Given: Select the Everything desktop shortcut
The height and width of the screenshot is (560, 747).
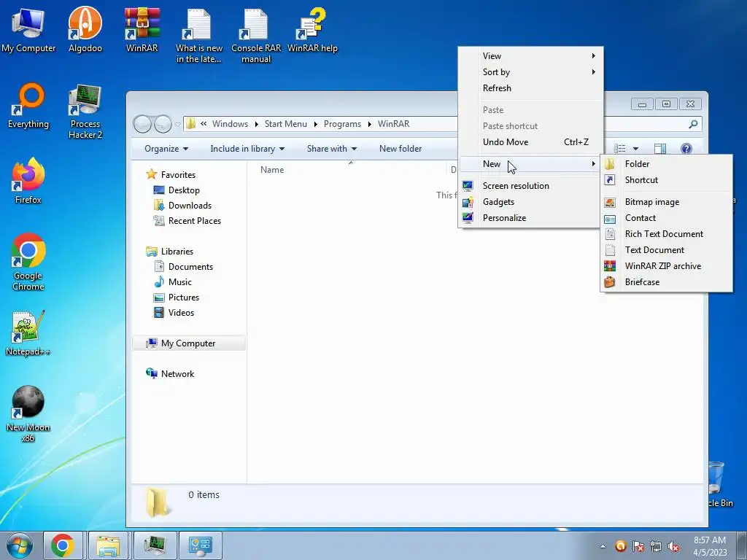Looking at the screenshot, I should [x=28, y=106].
